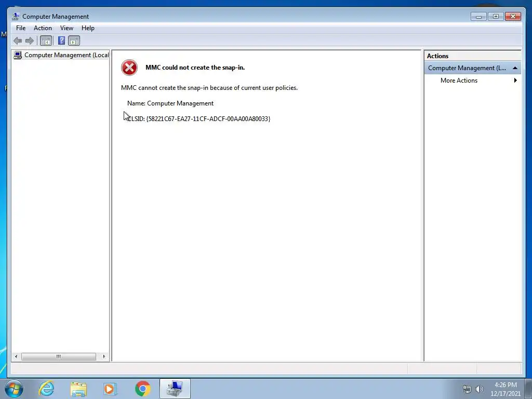Toggle the Show/Hide Console Tree icon
The width and height of the screenshot is (532, 399).
(x=46, y=41)
